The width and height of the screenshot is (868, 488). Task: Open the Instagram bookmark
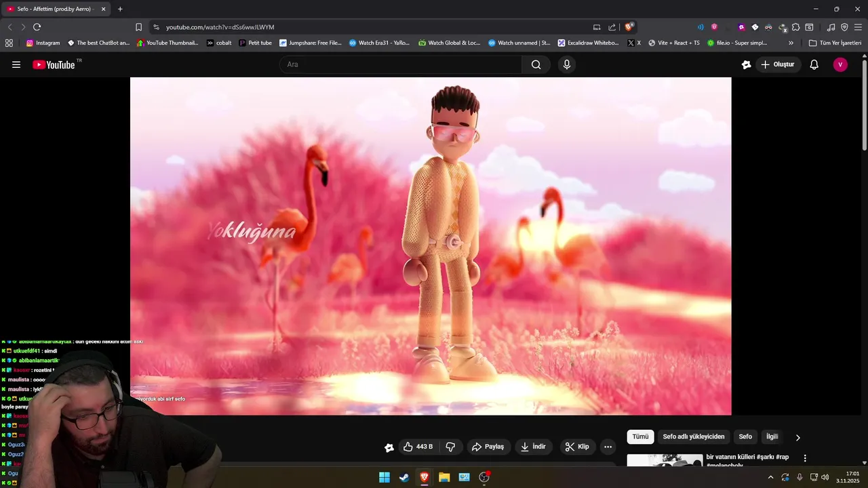(x=43, y=43)
